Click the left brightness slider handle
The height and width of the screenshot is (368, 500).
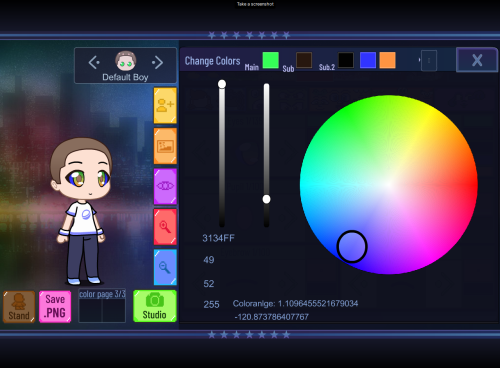click(x=222, y=84)
